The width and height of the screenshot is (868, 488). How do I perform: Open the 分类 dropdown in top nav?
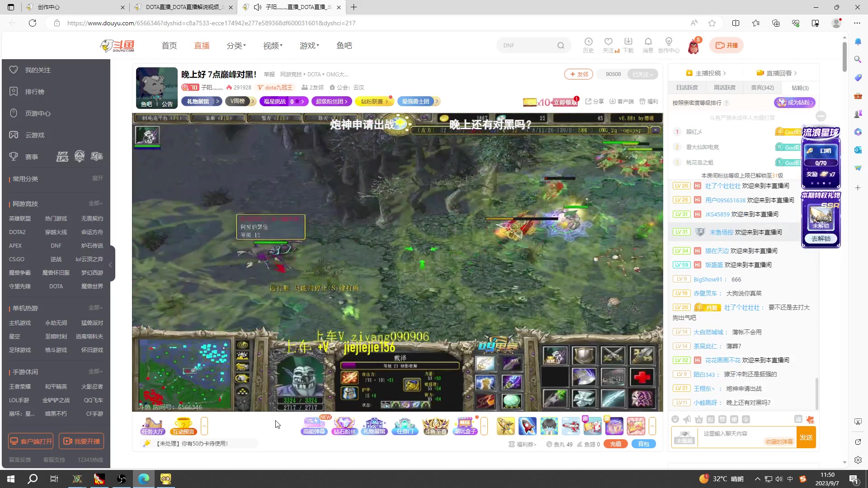pyautogui.click(x=236, y=46)
